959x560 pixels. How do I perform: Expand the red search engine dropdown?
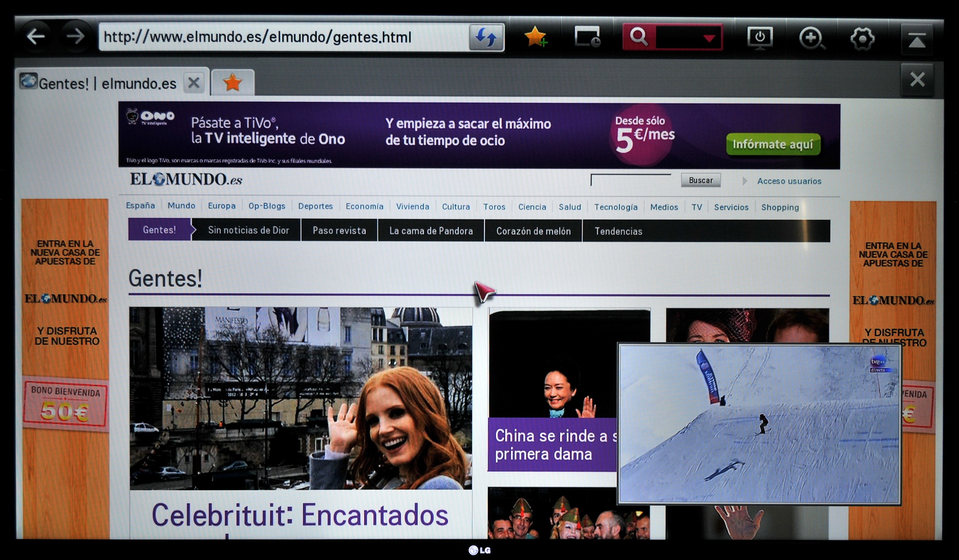pos(708,38)
